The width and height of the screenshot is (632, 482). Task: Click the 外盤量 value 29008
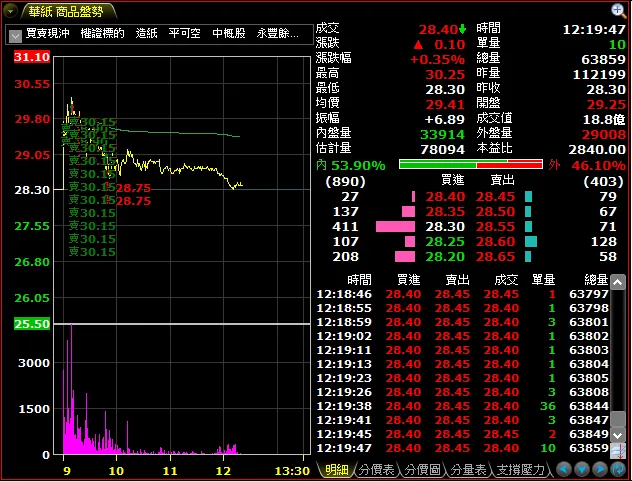pyautogui.click(x=603, y=135)
